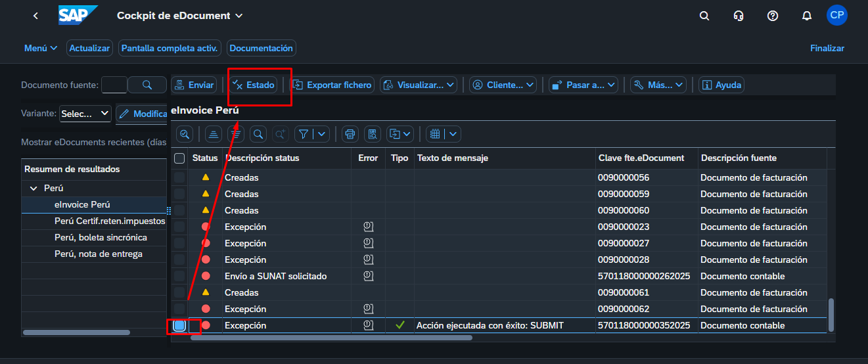This screenshot has height=364, width=868.
Task: Open notifications bell icon
Action: coord(807,16)
